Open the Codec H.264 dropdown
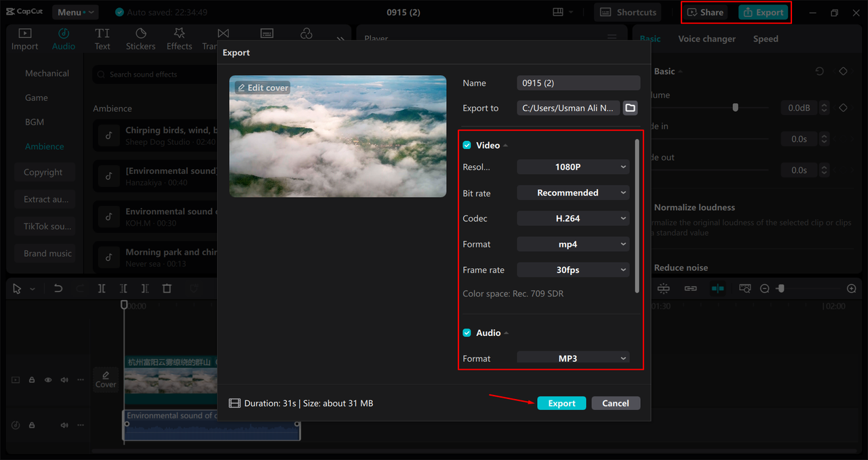868x460 pixels. pos(573,218)
